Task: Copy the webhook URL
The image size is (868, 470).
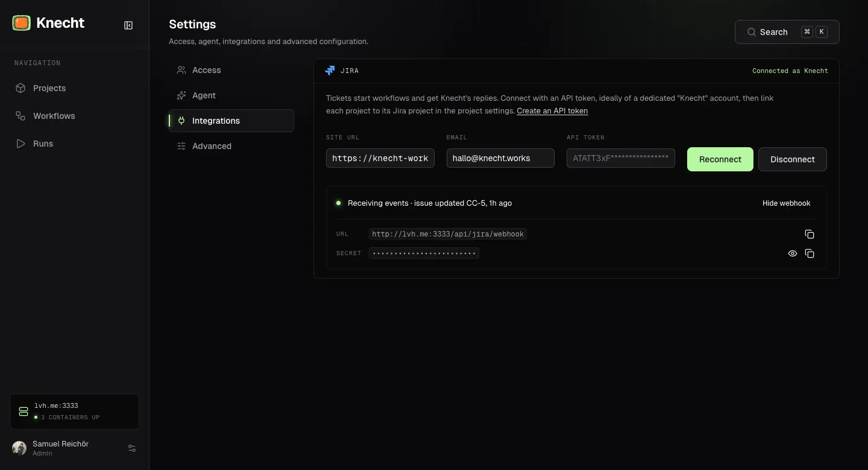Action: 810,234
